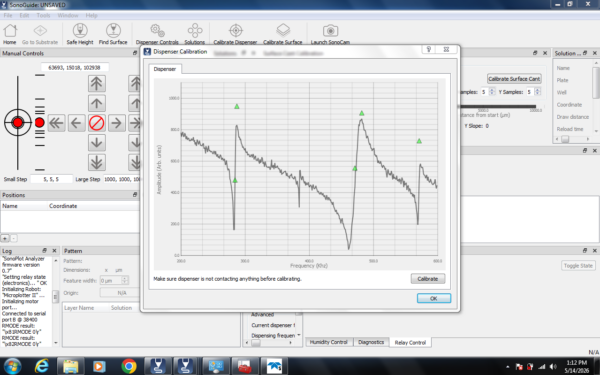
Task: Click the Find Surface toolbar icon
Action: point(113,34)
